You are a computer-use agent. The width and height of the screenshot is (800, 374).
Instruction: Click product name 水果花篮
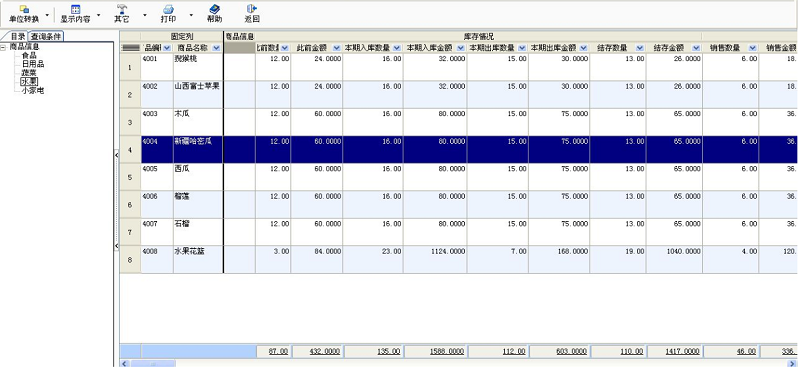(189, 252)
